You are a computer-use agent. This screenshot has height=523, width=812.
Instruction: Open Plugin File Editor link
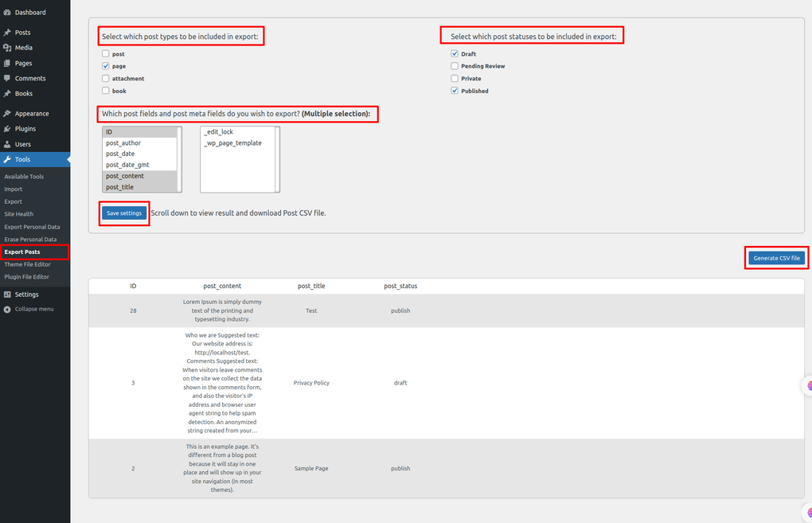[27, 276]
